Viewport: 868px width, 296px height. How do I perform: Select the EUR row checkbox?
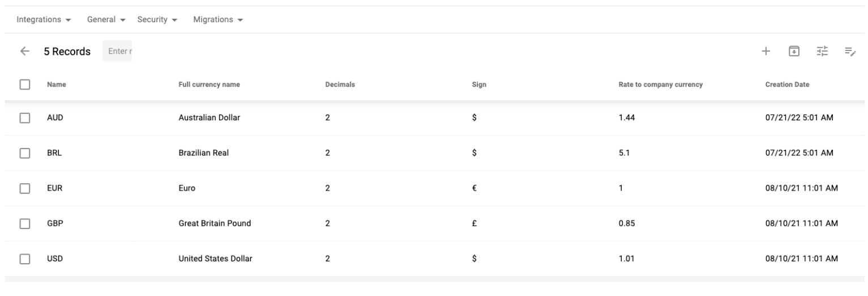tap(24, 188)
